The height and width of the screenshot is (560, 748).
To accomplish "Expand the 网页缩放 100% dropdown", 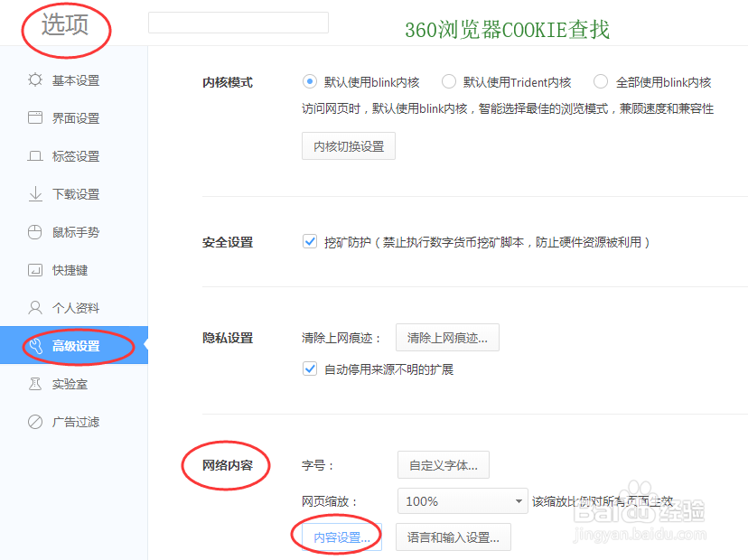I will 463,501.
